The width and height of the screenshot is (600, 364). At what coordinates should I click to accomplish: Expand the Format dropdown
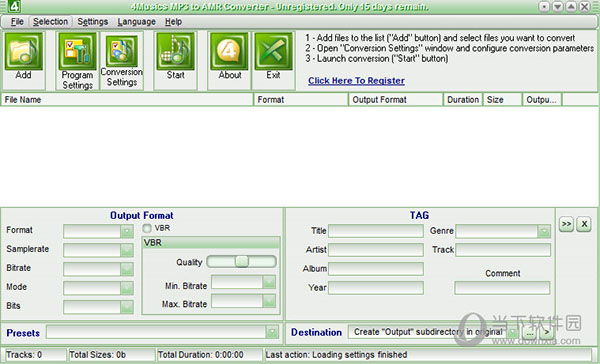127,231
